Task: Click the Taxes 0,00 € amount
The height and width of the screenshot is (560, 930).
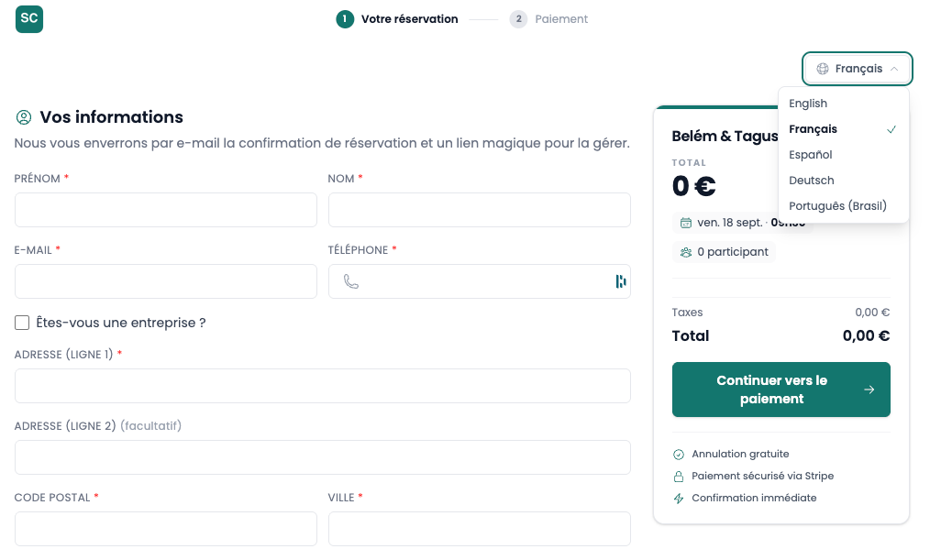Action: [872, 313]
